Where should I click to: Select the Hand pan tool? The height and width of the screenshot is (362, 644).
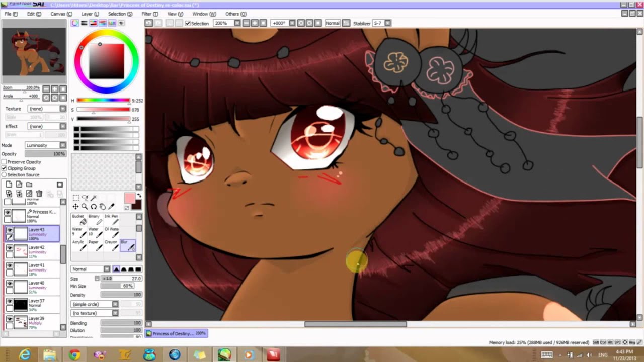click(102, 207)
